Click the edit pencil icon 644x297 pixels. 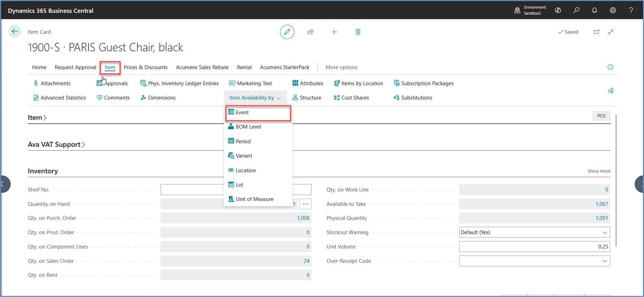click(x=287, y=32)
